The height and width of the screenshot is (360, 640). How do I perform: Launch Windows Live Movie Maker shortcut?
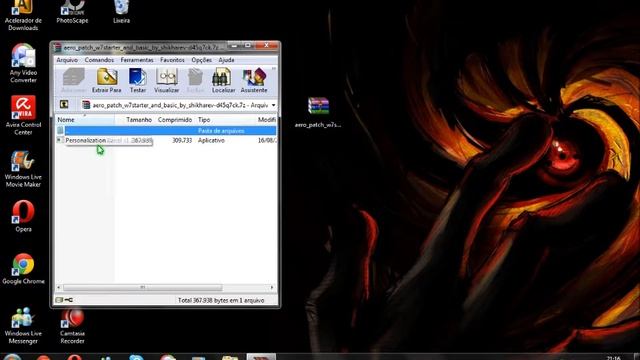[x=23, y=169]
